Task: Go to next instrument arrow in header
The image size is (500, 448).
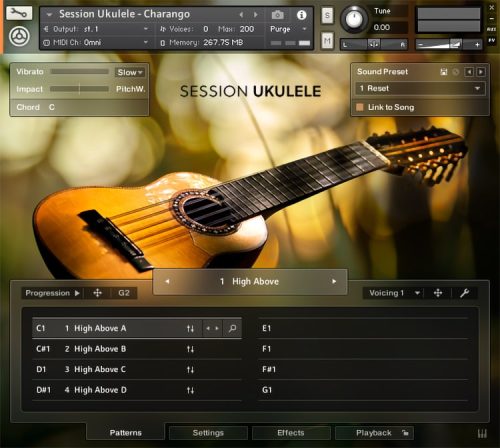Action: click(x=256, y=15)
